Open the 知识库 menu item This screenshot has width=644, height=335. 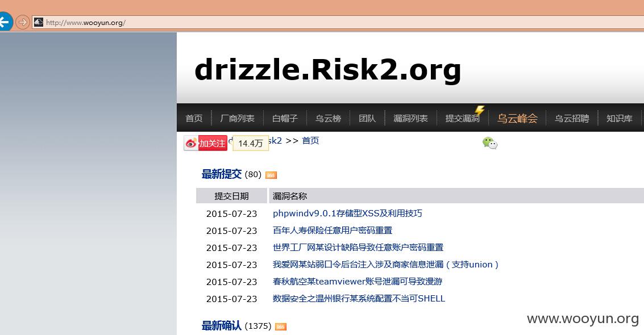coord(620,119)
